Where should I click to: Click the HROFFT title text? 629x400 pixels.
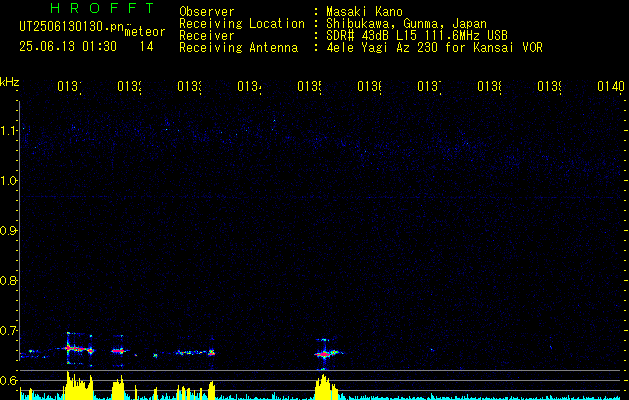coord(102,8)
